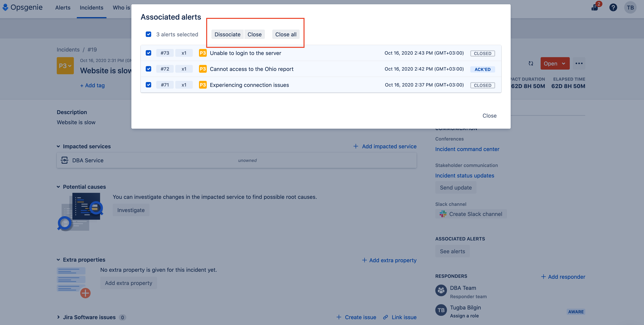Screen dimensions: 644x325
Task: Click Close for selected alerts
Action: [x=255, y=34]
